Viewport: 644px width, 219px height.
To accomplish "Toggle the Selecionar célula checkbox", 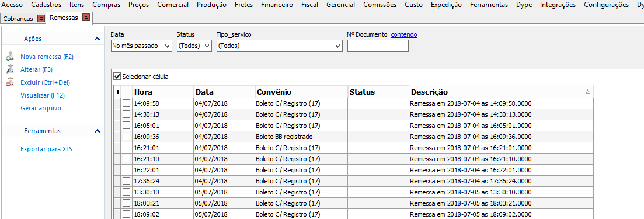I will 117,77.
